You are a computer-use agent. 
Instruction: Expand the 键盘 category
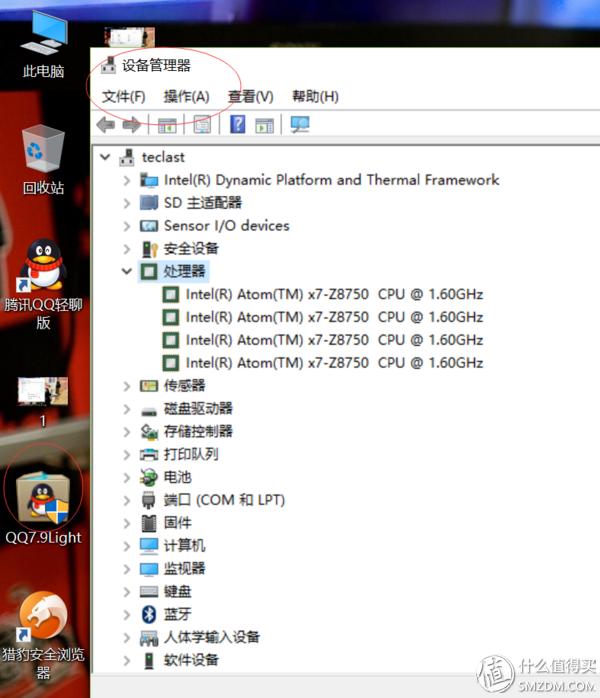coord(127,592)
